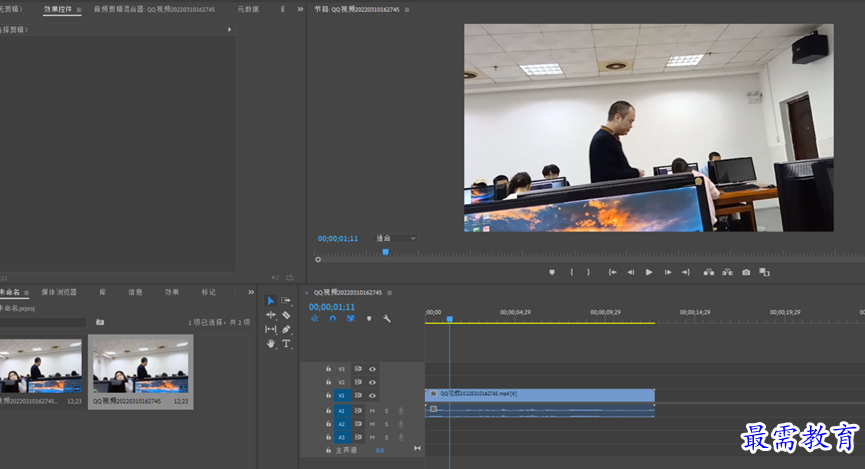Screen dimensions: 865x469
Task: Click the Program Monitor playhead marker
Action: 386,252
